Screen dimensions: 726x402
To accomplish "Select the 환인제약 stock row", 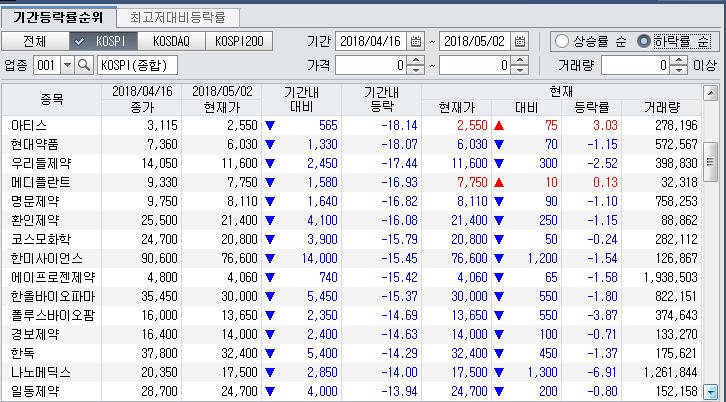I will pos(352,220).
